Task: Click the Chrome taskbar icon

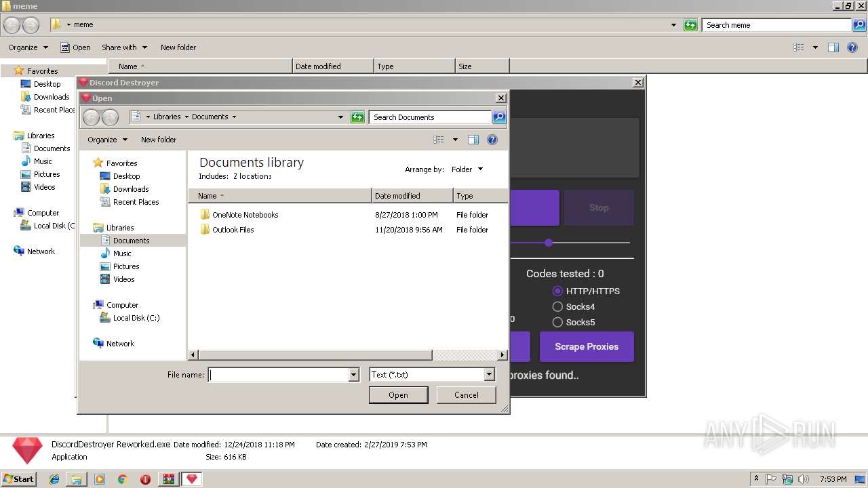Action: 122,479
